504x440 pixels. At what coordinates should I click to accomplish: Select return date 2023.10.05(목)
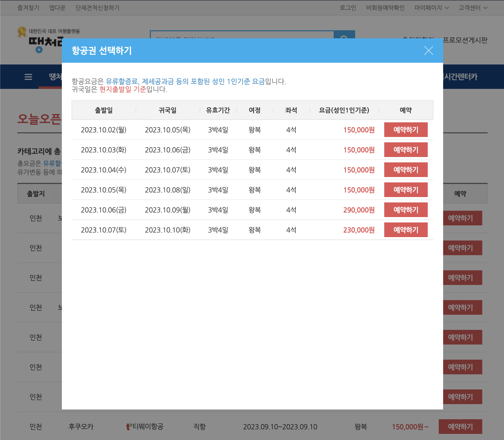168,130
